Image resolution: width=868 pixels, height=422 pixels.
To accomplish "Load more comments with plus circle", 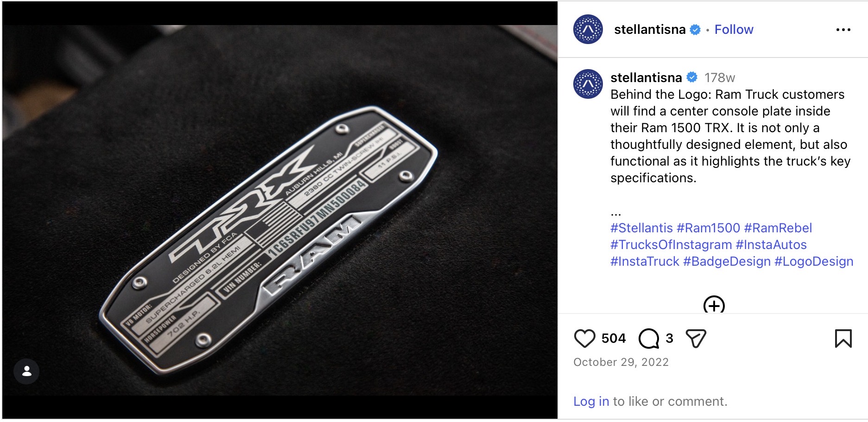I will [x=714, y=305].
